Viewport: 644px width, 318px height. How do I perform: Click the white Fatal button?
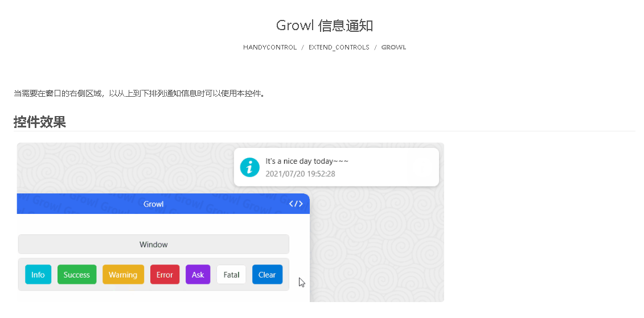[x=231, y=275]
